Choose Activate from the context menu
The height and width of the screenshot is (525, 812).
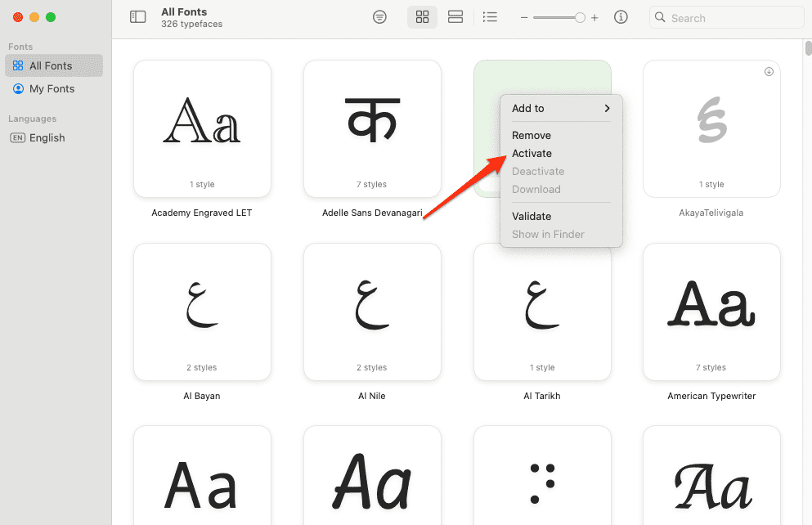[532, 153]
